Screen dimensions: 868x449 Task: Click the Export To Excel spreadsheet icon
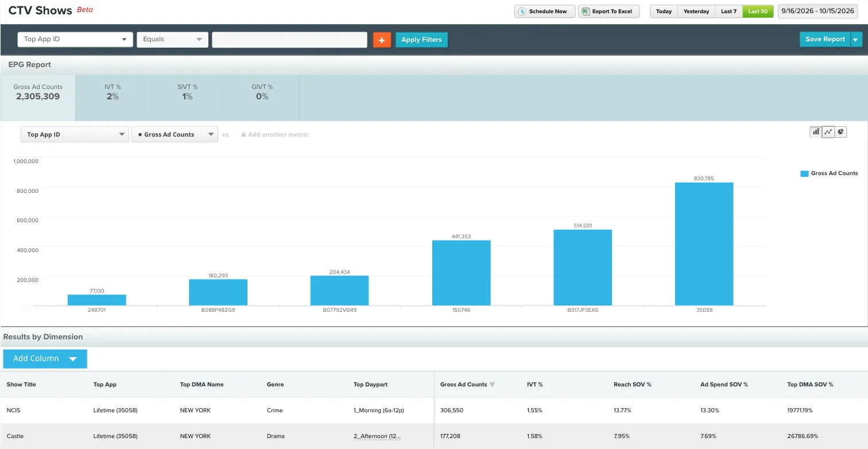coord(586,11)
